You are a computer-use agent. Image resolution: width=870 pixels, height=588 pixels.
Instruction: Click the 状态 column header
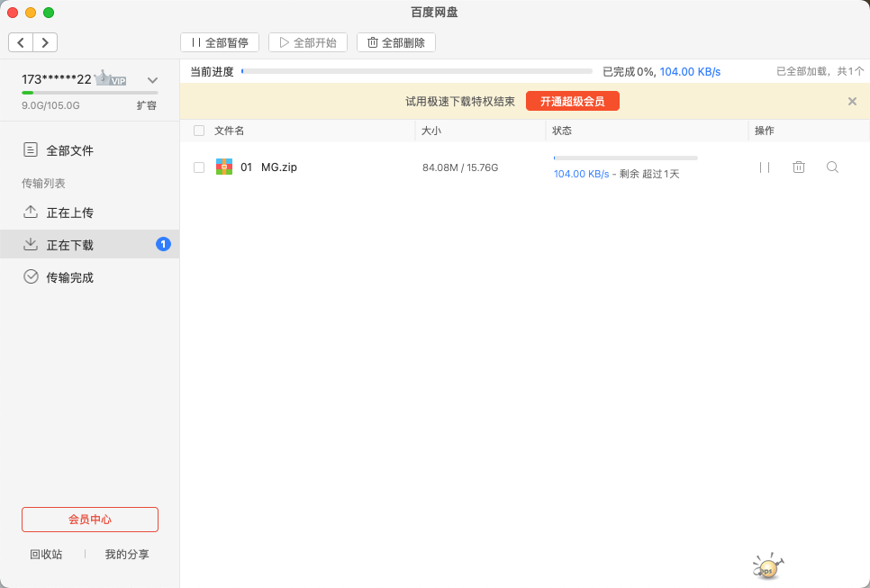click(x=561, y=131)
